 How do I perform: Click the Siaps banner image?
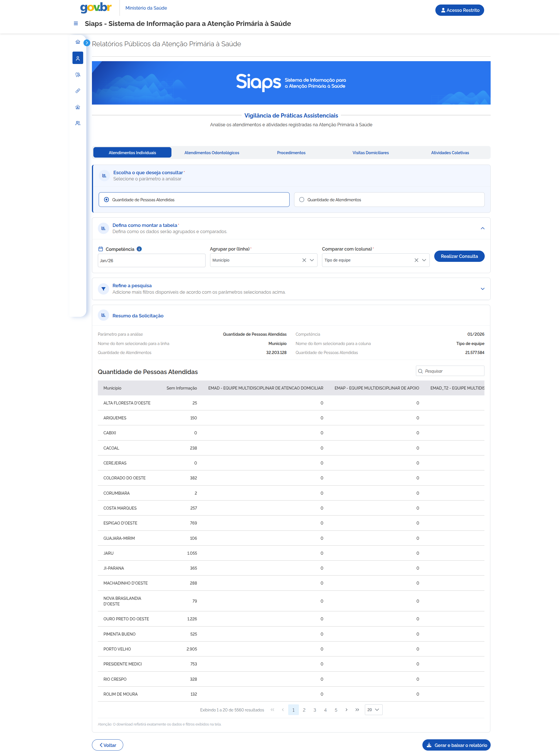tap(291, 83)
